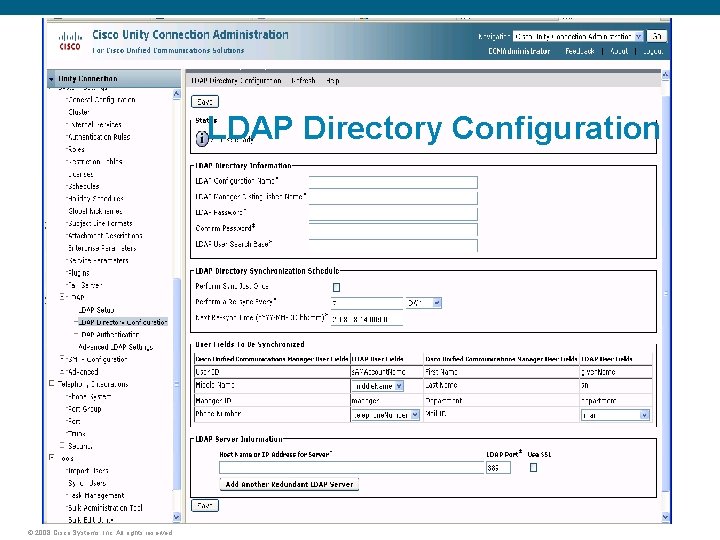Click the bottom Save button
The image size is (720, 540).
(x=205, y=506)
